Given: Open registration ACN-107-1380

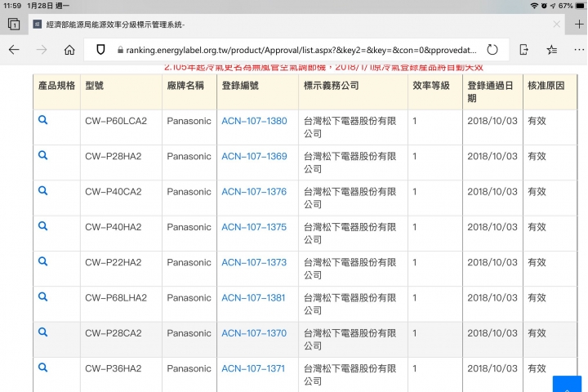Looking at the screenshot, I should 254,121.
